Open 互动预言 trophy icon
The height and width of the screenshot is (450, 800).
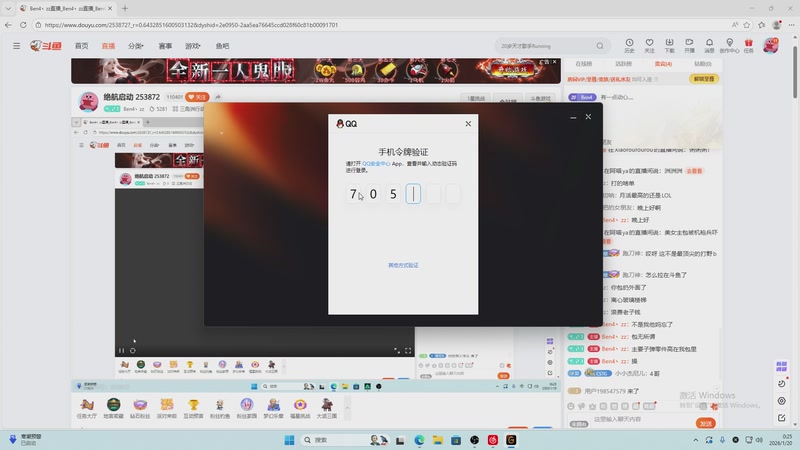click(x=193, y=408)
